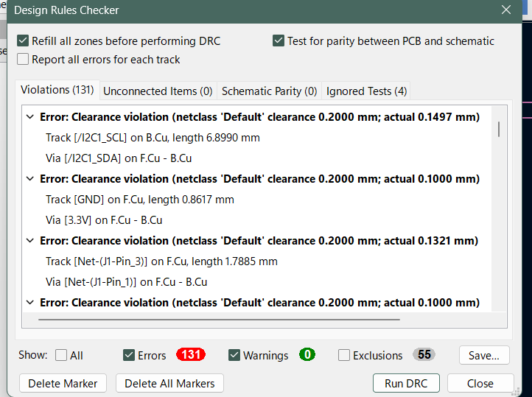The height and width of the screenshot is (397, 532).
Task: Toggle Test for parity between PCB and schematic
Action: 279,41
